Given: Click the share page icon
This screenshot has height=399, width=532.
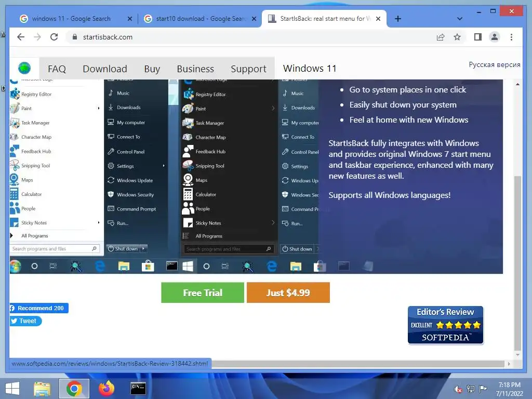Looking at the screenshot, I should [x=441, y=37].
